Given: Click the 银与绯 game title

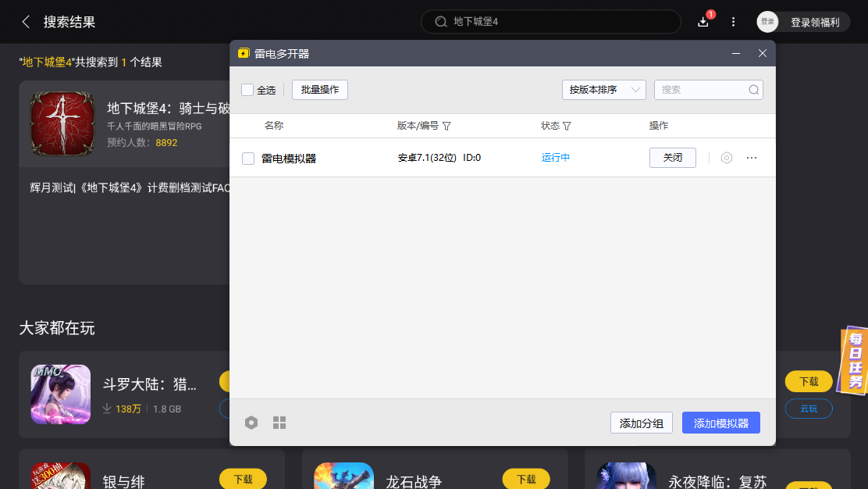Looking at the screenshot, I should [123, 481].
